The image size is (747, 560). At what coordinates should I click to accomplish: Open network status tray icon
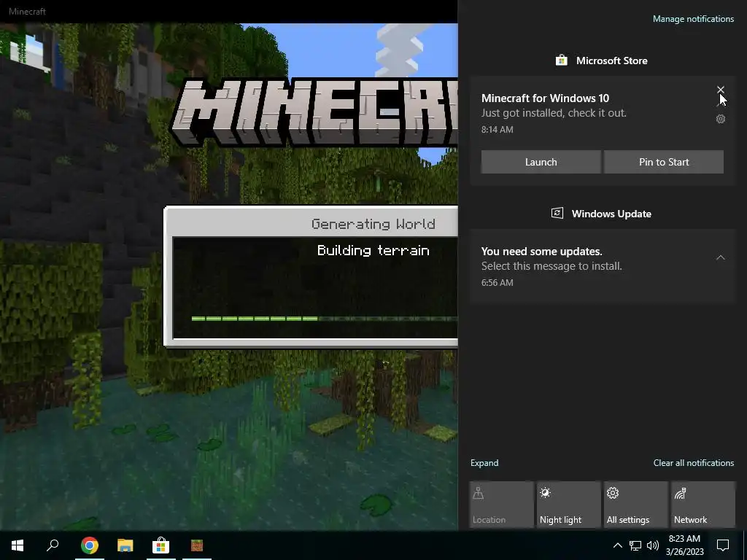tap(635, 545)
